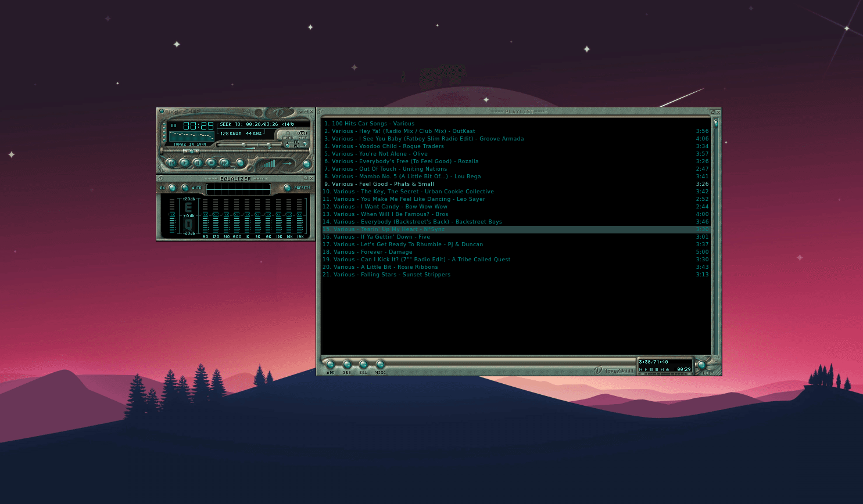Screen dimensions: 863x504
Task: Click mini pause button in playlist footer
Action: tap(651, 369)
